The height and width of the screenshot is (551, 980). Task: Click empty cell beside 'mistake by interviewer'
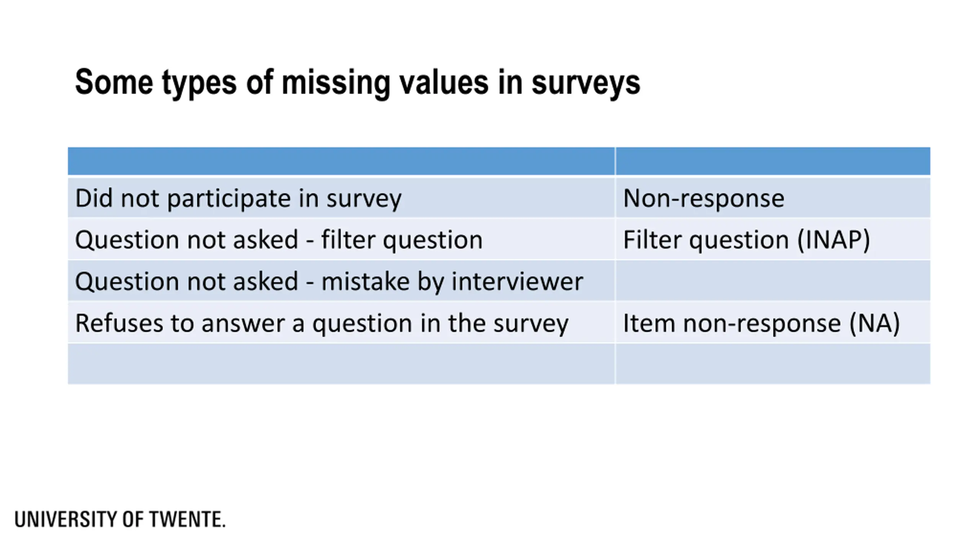pos(773,281)
